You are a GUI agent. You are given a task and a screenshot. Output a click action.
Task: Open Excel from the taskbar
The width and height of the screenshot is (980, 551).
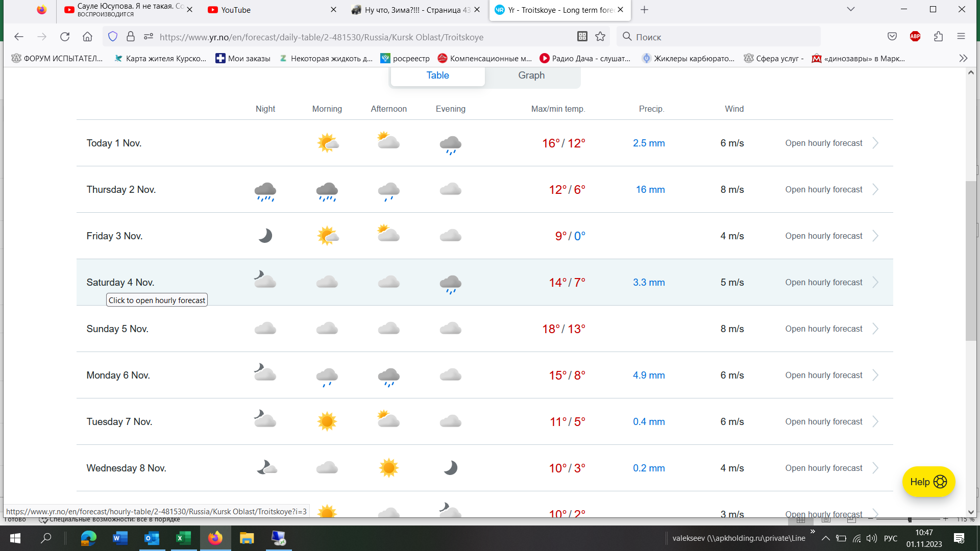[x=183, y=538]
